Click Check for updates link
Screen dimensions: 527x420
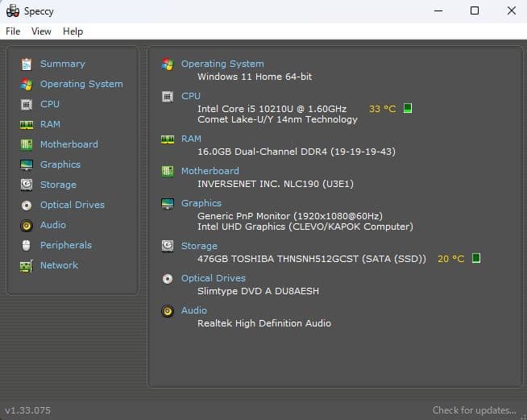[475, 410]
